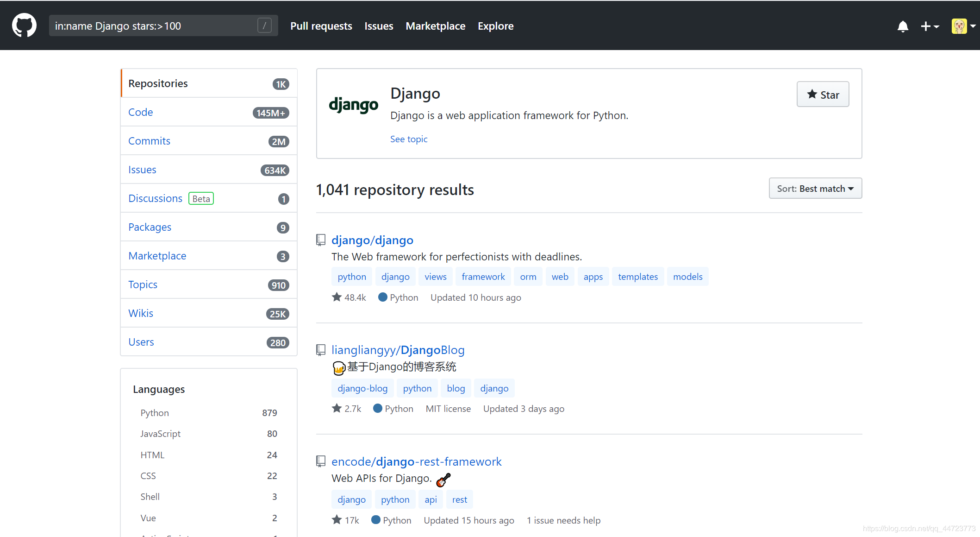The width and height of the screenshot is (980, 537).
Task: Click the apps topic tag
Action: point(593,277)
